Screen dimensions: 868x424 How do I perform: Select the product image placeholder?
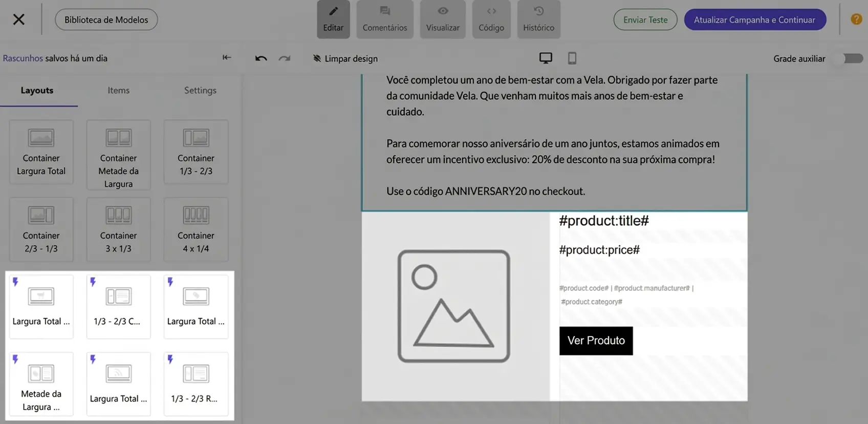coord(454,306)
